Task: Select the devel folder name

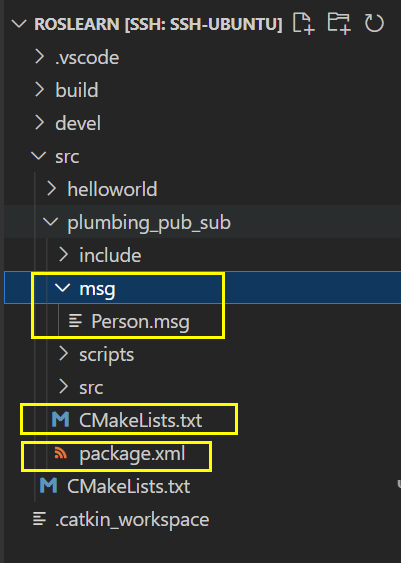Action: tap(78, 123)
